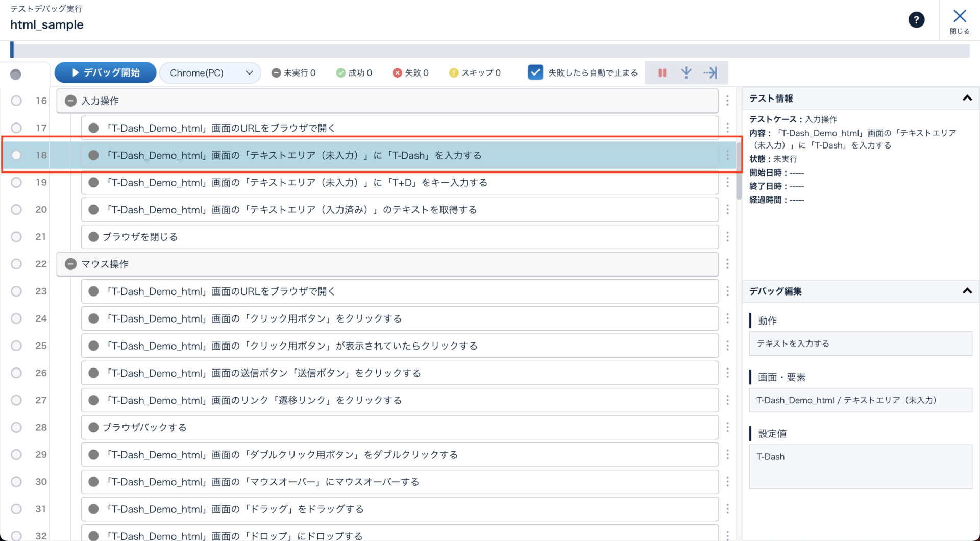Screen dimensions: 980x541
Task: Click the デバッグ開始 button
Action: pyautogui.click(x=106, y=73)
